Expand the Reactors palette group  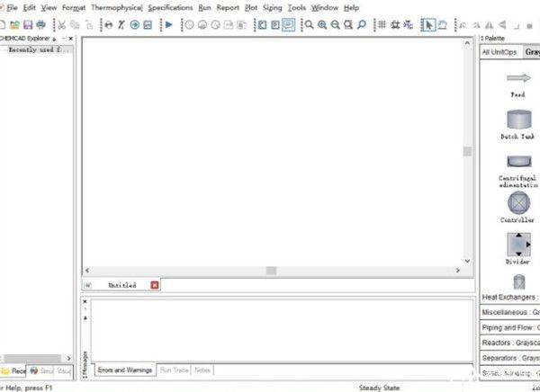[x=509, y=343]
